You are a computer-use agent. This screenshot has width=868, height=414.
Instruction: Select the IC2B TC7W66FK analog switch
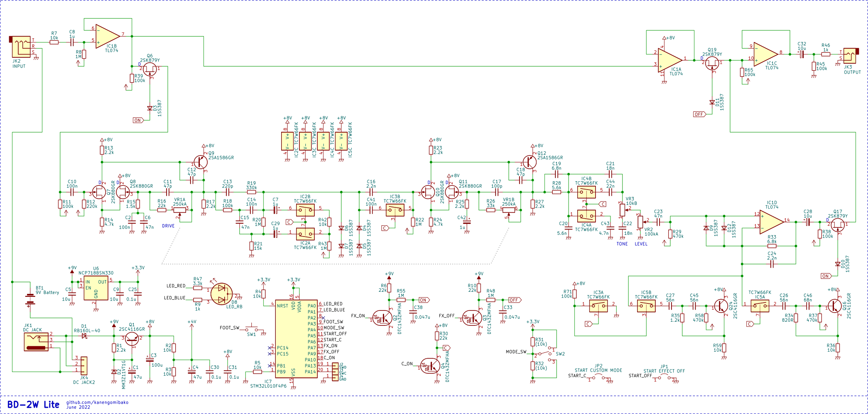pyautogui.click(x=305, y=211)
